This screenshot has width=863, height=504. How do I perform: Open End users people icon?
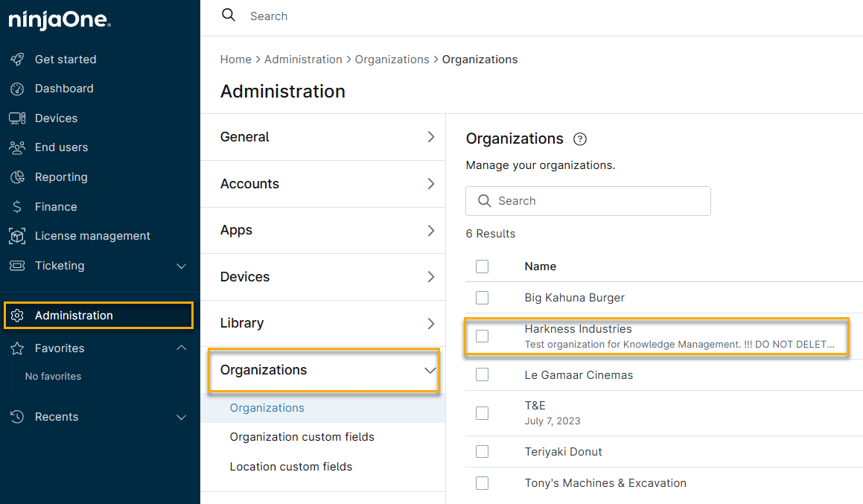17,147
